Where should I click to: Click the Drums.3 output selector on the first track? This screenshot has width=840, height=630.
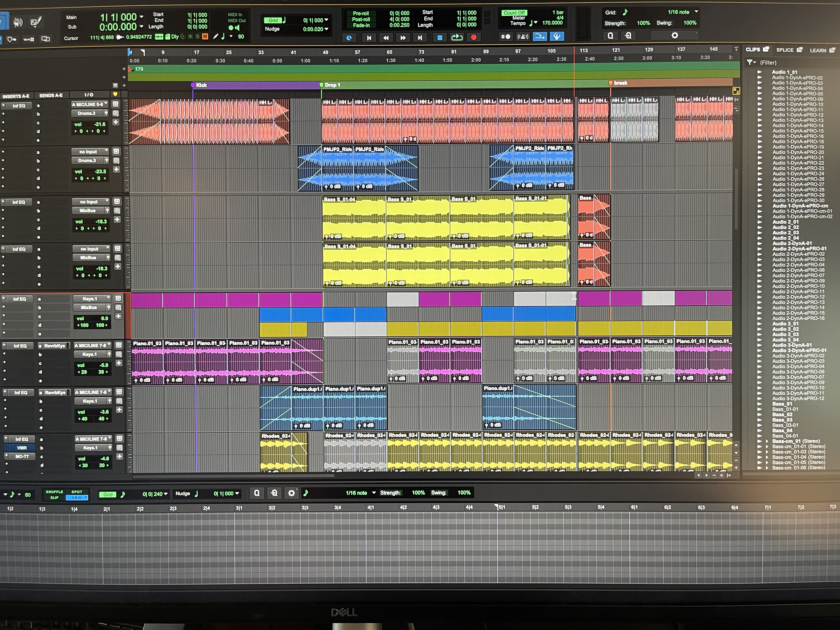pyautogui.click(x=87, y=113)
